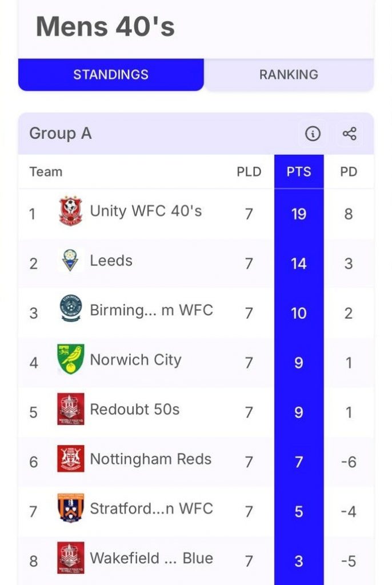
Task: Select the Nottingham Reds team name
Action: 150,459
